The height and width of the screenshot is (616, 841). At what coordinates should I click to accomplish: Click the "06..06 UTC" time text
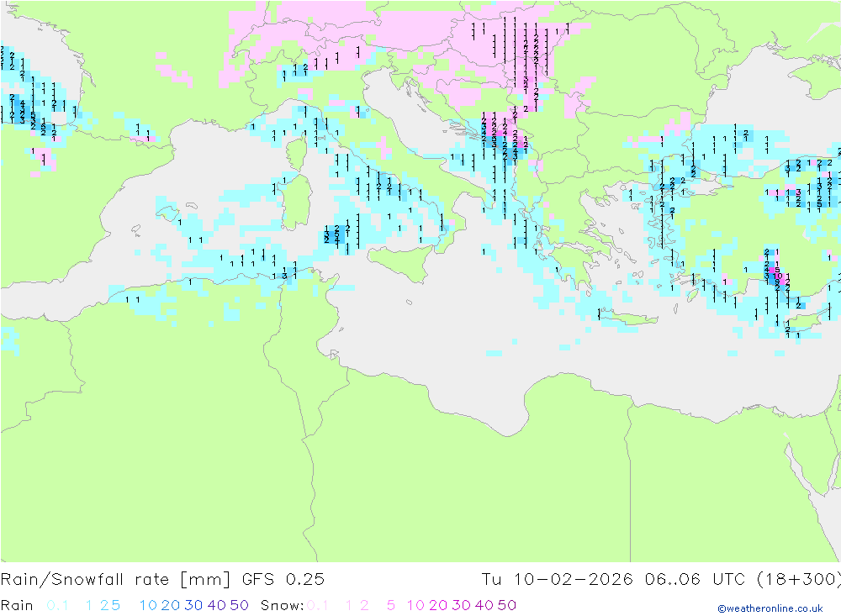695,580
